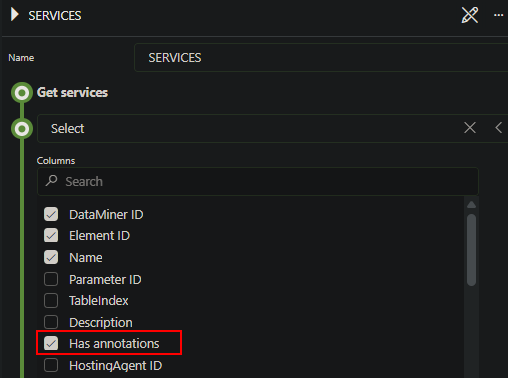Uncheck the Element ID checkbox
This screenshot has width=508, height=378.
(x=51, y=236)
